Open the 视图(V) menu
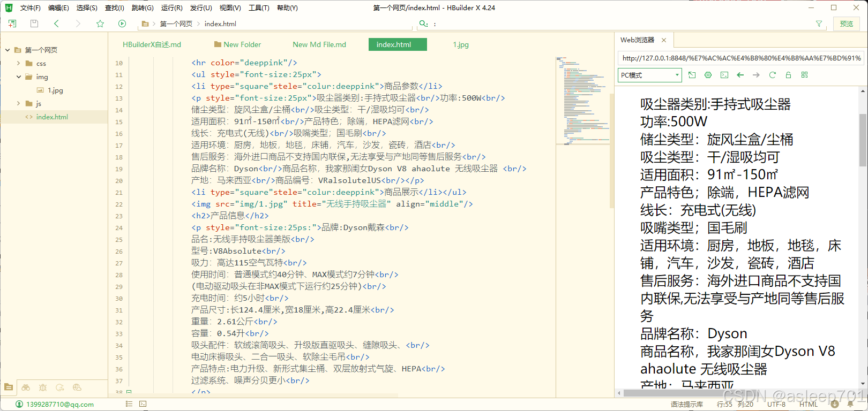 tap(230, 7)
